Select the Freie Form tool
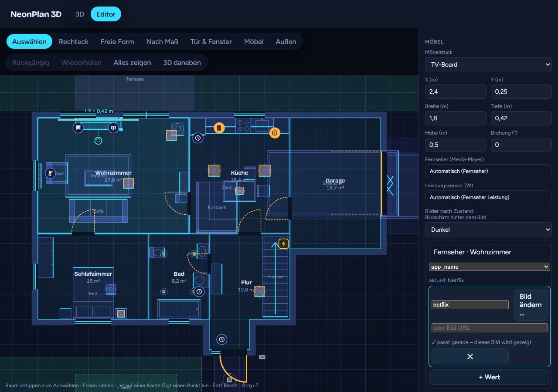 click(x=117, y=42)
